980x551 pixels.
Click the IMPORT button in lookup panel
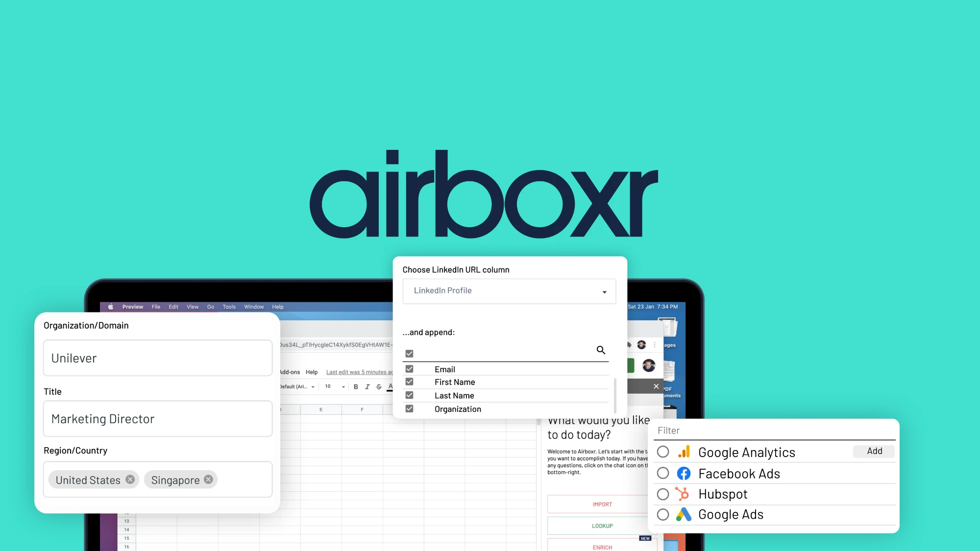pyautogui.click(x=601, y=504)
